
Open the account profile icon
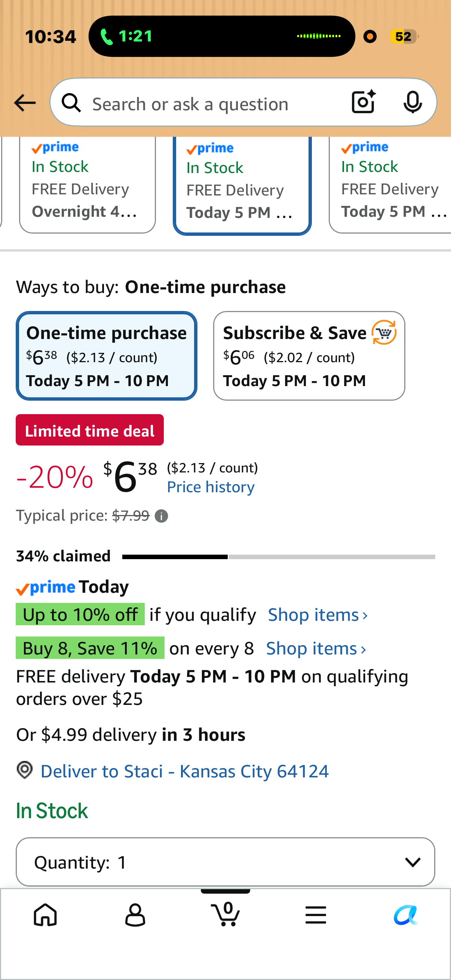point(135,915)
